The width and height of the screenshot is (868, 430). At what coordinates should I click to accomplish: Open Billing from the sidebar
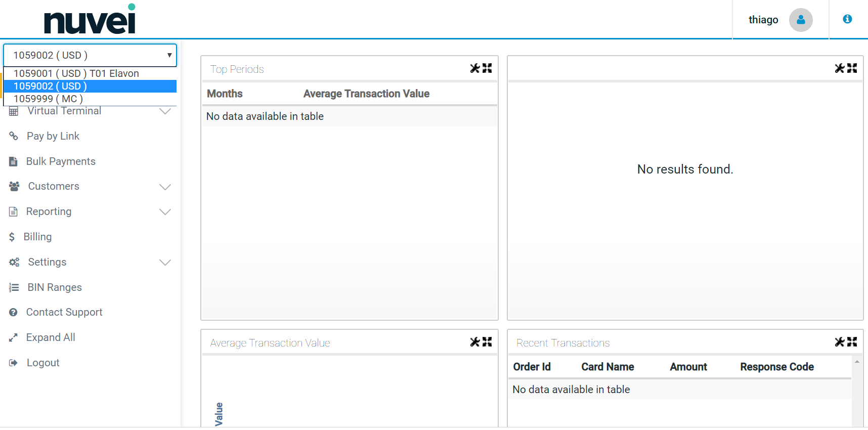[37, 237]
